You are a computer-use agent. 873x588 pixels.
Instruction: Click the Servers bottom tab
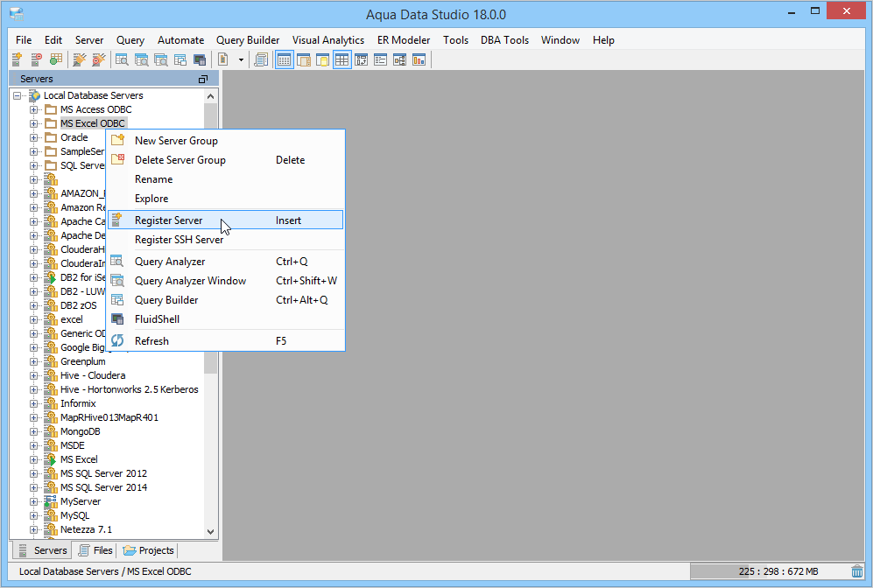point(42,550)
